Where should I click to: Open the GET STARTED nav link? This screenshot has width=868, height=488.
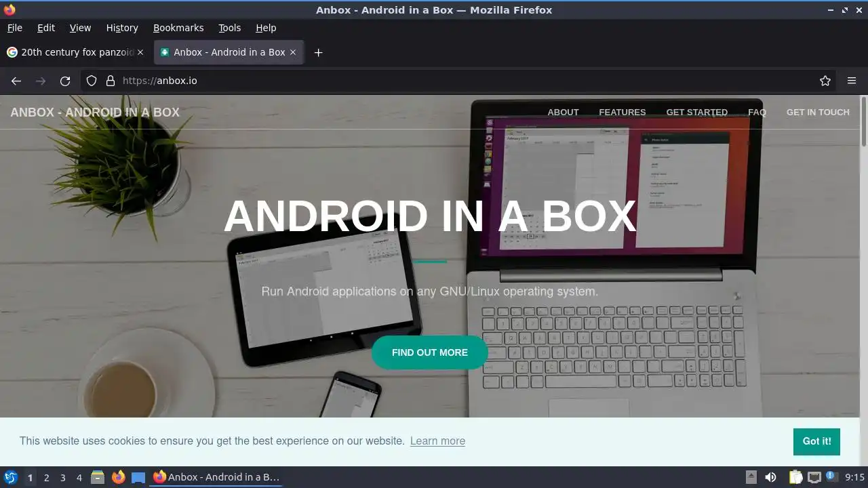(x=696, y=113)
